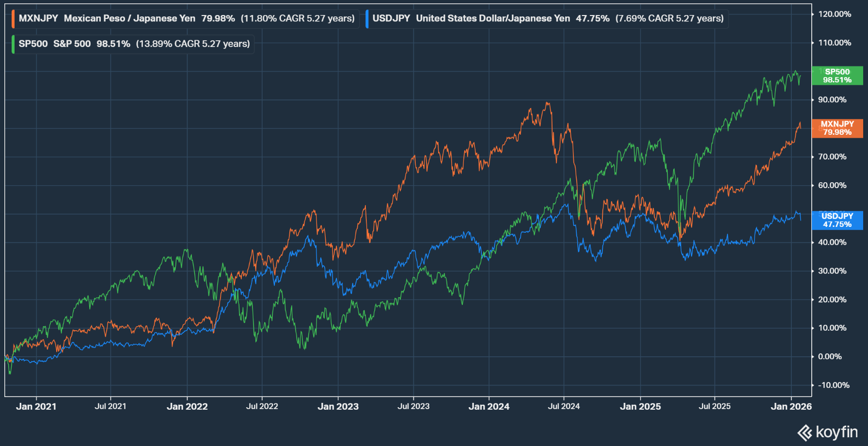Select the USDJPY legend entry
Image resolution: width=868 pixels, height=446 pixels.
tap(548, 18)
